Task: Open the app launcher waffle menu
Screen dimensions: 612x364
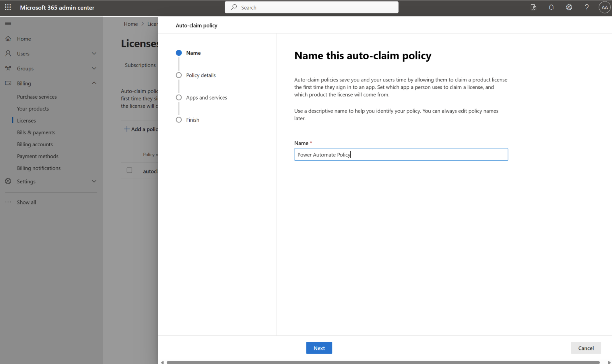Action: tap(8, 7)
